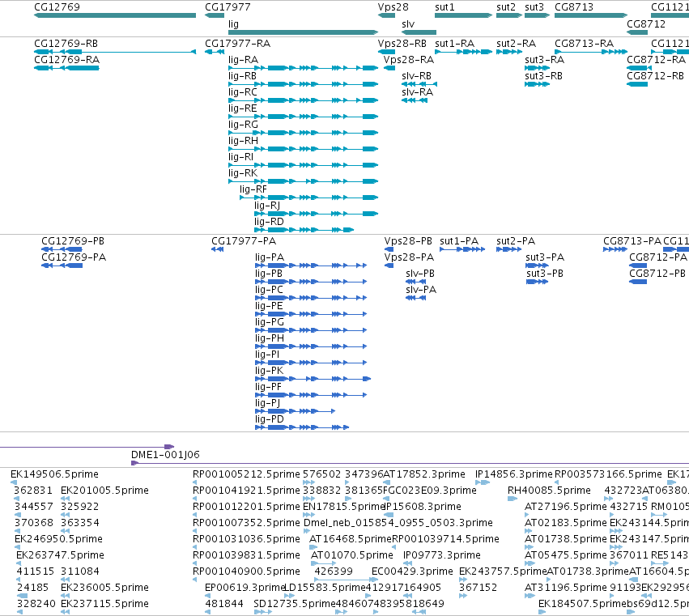This screenshot has height=616, width=689.
Task: Click the sut3 gene label
Action: point(534,7)
